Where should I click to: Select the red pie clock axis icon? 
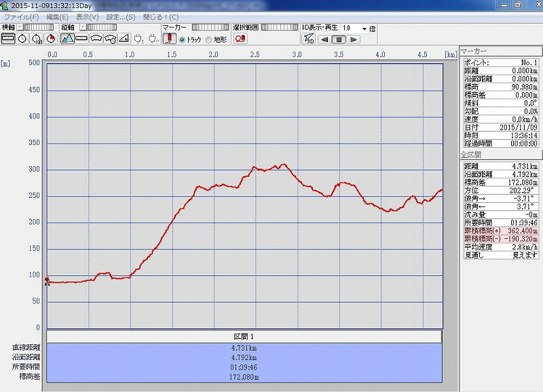(51, 39)
